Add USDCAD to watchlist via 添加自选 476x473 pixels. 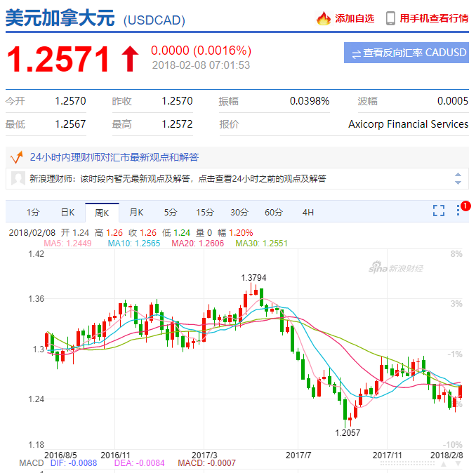[x=355, y=18]
